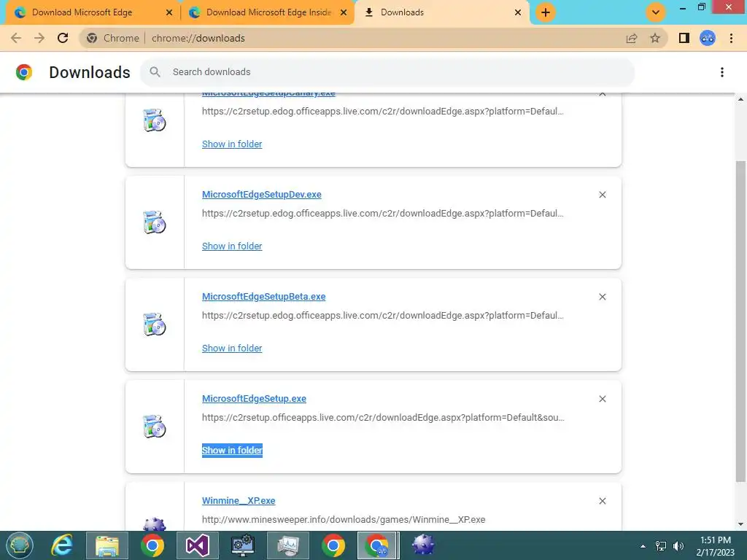The height and width of the screenshot is (560, 747).
Task: Open Winmine__XP.exe file link
Action: point(239,500)
